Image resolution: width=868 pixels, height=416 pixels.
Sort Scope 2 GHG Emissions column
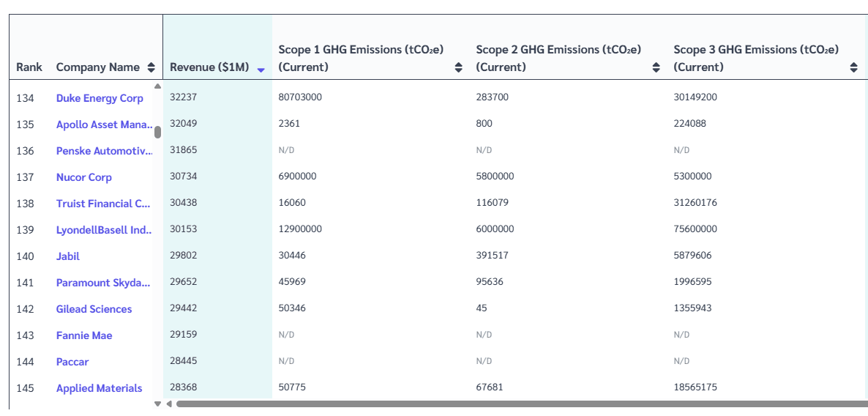(x=656, y=67)
